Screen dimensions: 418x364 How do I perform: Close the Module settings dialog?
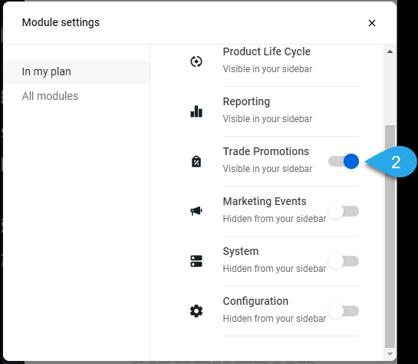pos(372,23)
